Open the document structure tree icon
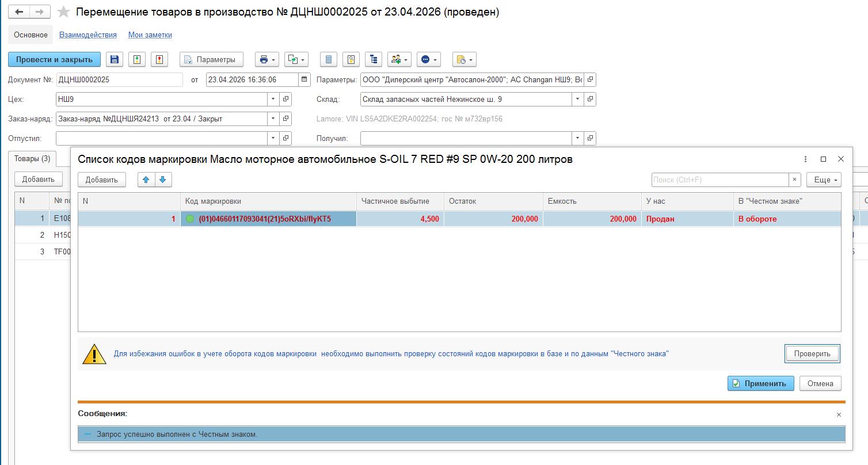Viewport: 868px width, 465px height. (x=374, y=59)
